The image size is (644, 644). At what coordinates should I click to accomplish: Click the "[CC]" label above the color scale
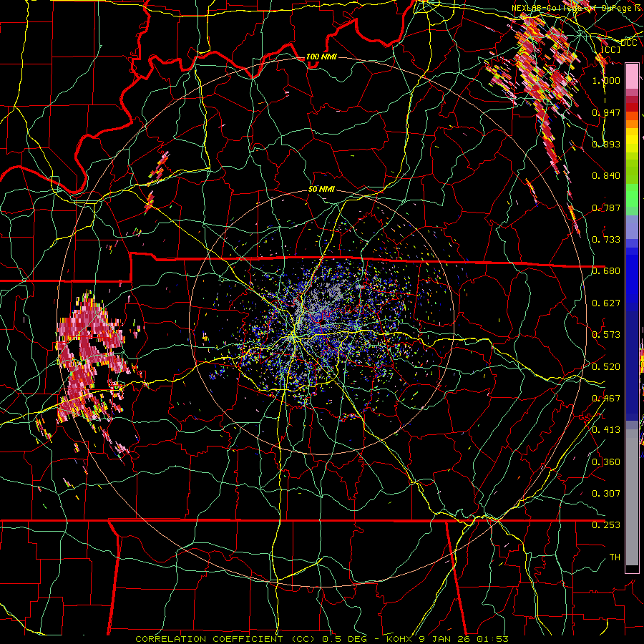[x=611, y=49]
